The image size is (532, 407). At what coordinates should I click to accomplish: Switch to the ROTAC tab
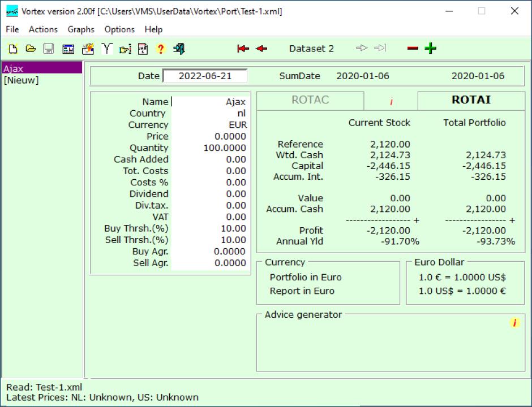tap(310, 100)
